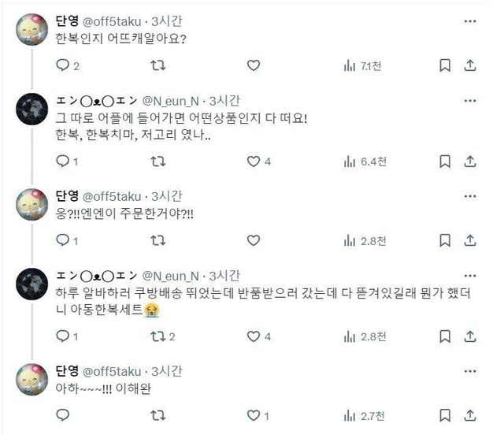
Task: Bookmark the 아하~~~!!! 이해완 tweet
Action: pyautogui.click(x=445, y=414)
